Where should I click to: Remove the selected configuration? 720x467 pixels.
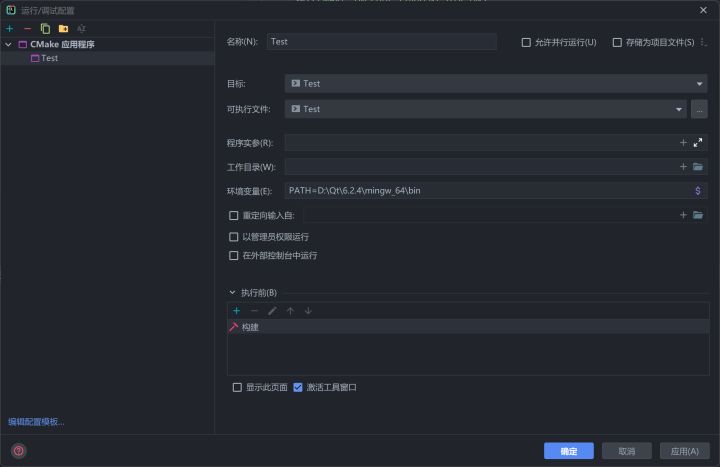pyautogui.click(x=28, y=28)
